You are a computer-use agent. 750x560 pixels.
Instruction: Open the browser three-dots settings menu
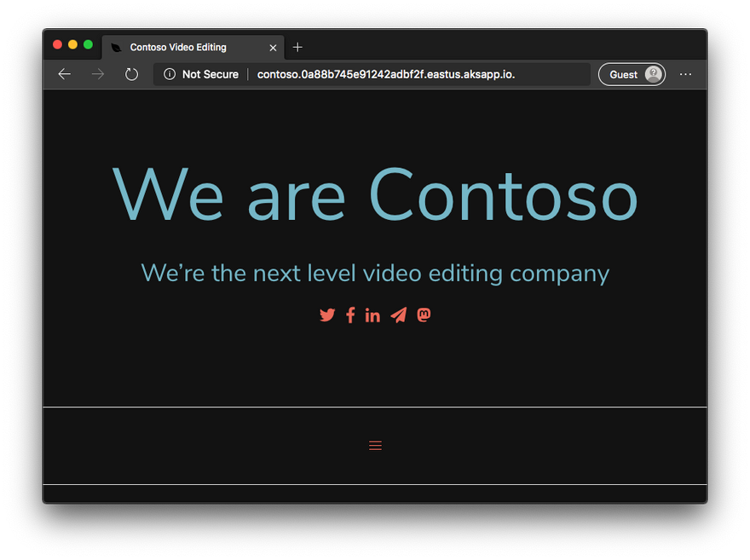coord(685,74)
